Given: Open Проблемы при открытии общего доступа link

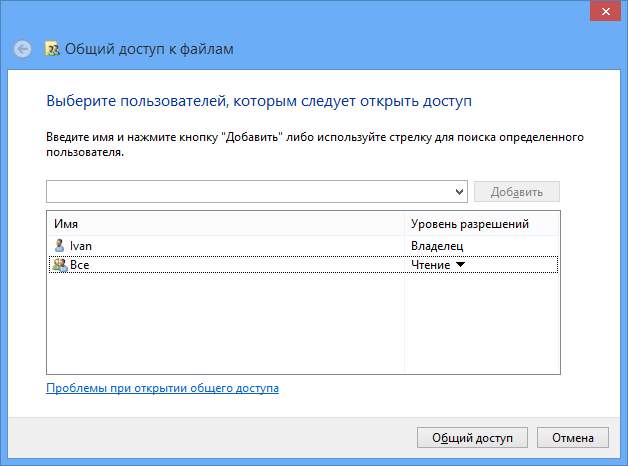Looking at the screenshot, I should 162,388.
